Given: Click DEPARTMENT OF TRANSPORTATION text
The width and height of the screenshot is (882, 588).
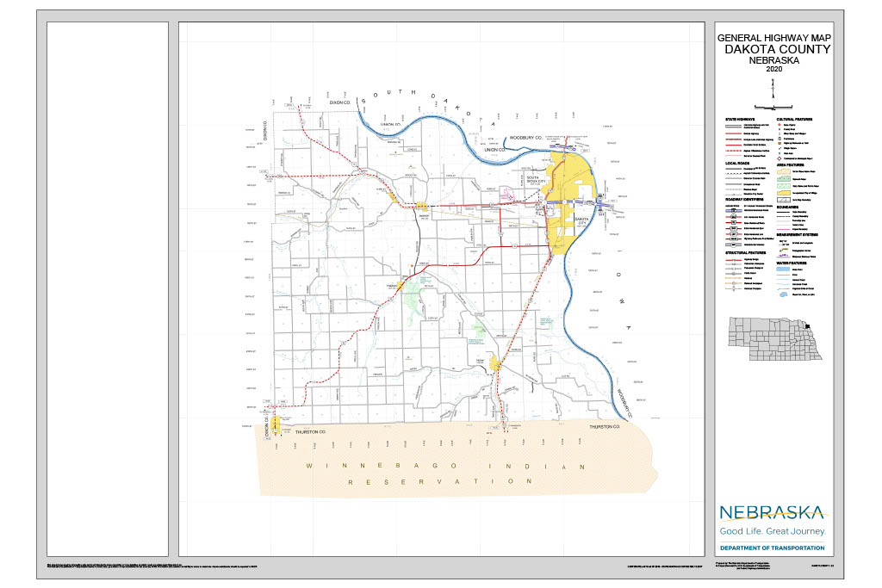Looking at the screenshot, I should (x=773, y=548).
